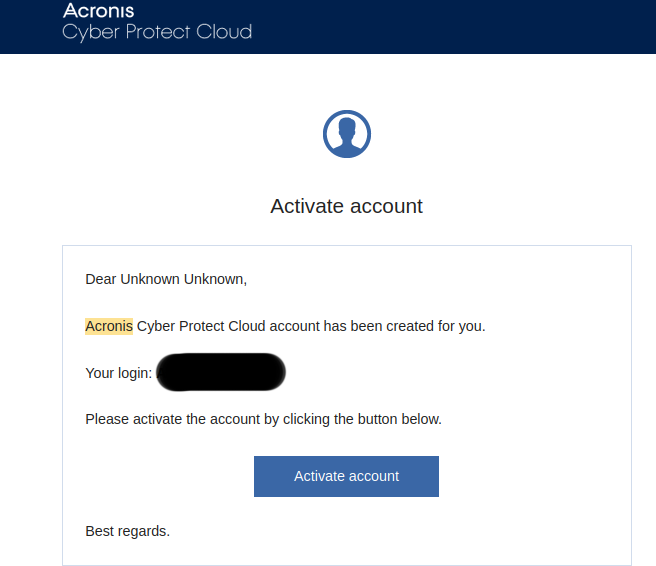
Task: Click the Dear Unknown Unknown greeting
Action: (166, 279)
